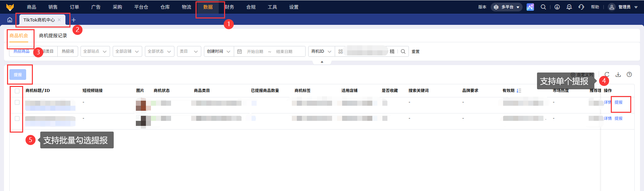Open the home tab icon

[10, 20]
